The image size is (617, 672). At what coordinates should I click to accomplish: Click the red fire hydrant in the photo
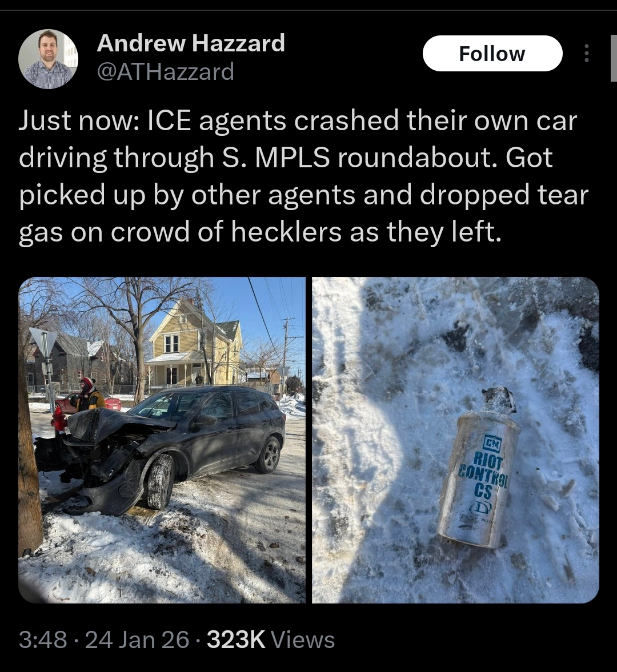59,419
